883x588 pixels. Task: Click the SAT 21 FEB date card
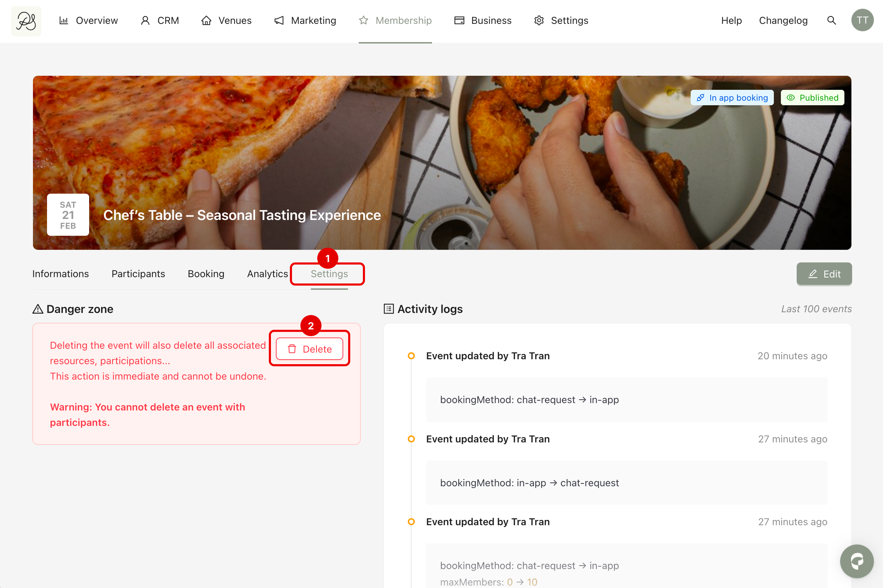pos(68,215)
